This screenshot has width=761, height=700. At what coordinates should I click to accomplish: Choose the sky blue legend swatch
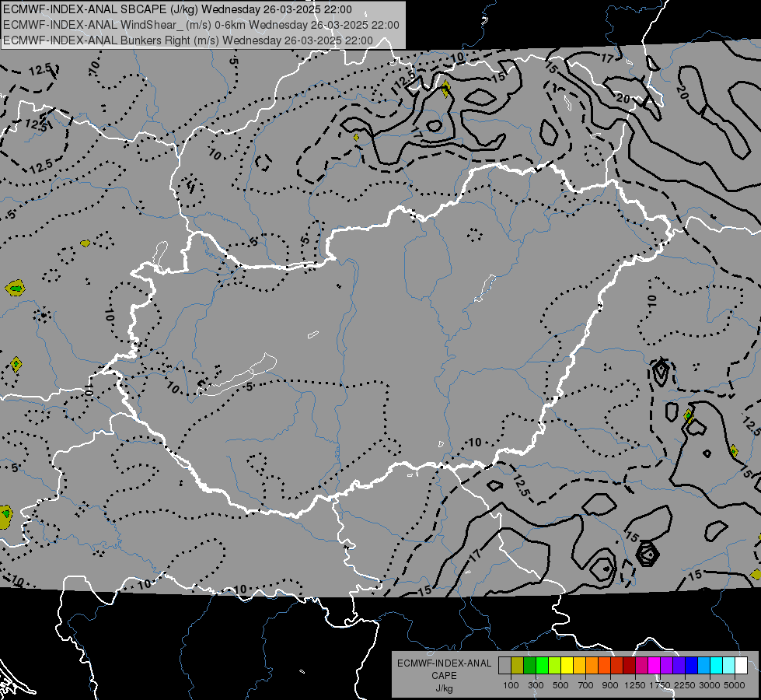(704, 666)
